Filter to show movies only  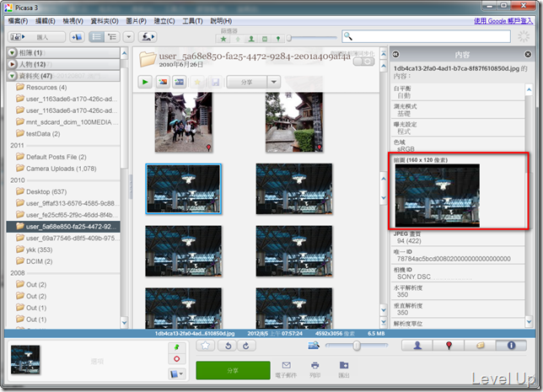point(265,39)
